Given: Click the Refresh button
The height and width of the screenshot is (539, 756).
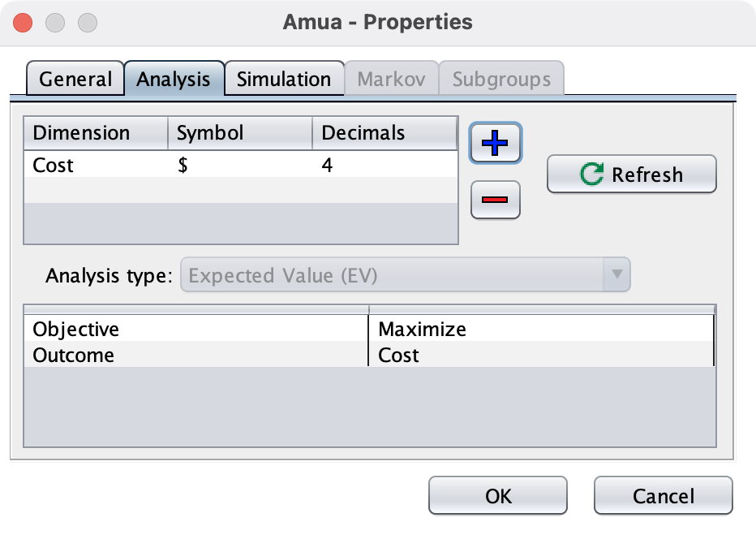Looking at the screenshot, I should pyautogui.click(x=631, y=175).
